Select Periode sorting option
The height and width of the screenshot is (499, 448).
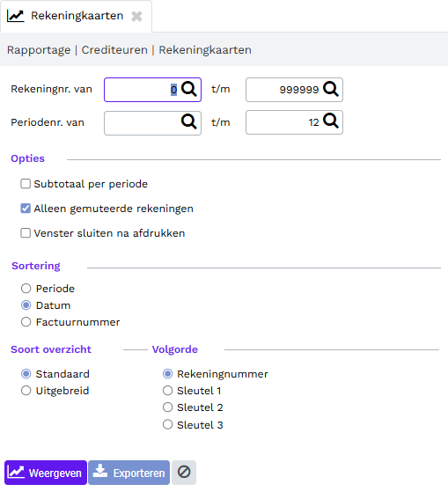[x=26, y=289]
